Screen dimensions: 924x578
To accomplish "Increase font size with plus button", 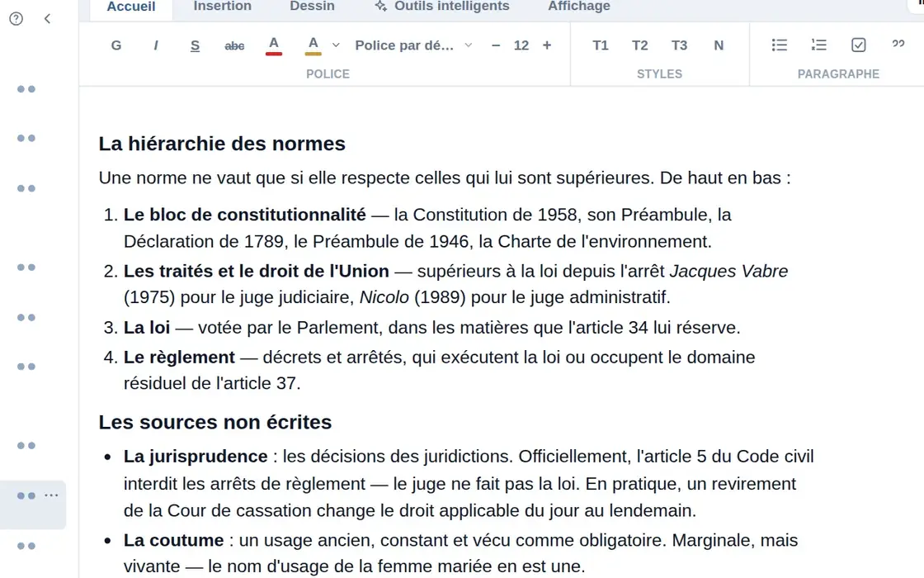I will [547, 45].
